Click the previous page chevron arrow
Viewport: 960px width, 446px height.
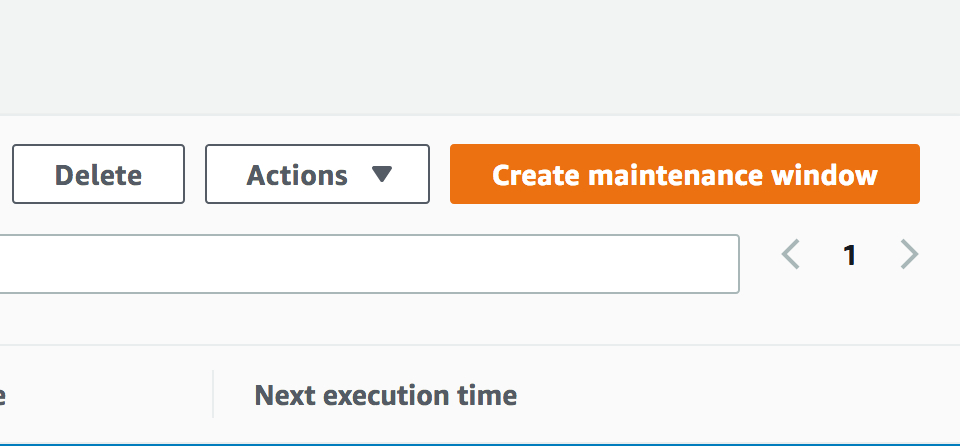790,254
